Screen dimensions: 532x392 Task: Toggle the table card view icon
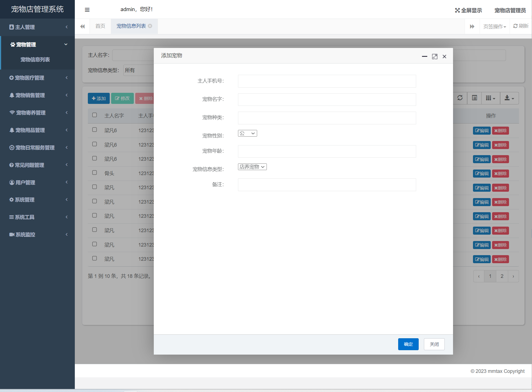(x=474, y=98)
